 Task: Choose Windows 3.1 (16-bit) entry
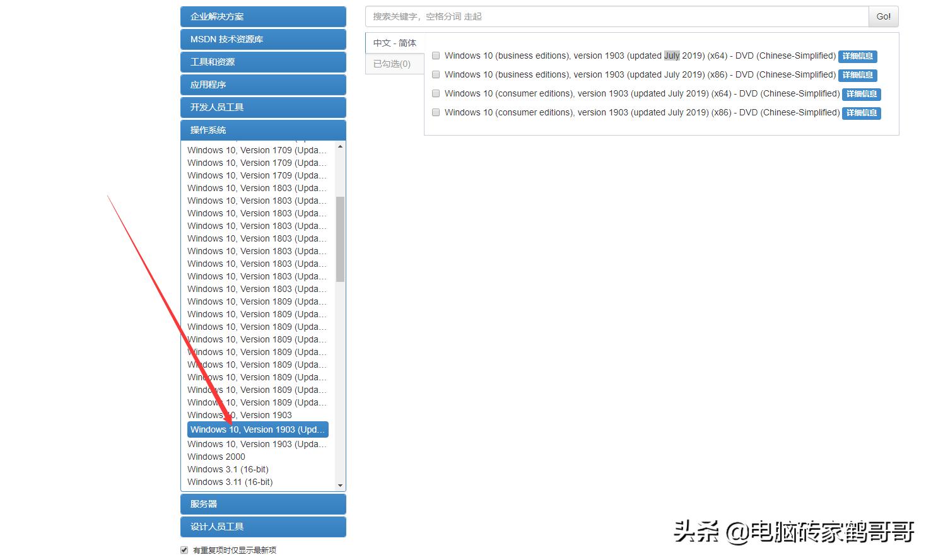coord(228,469)
